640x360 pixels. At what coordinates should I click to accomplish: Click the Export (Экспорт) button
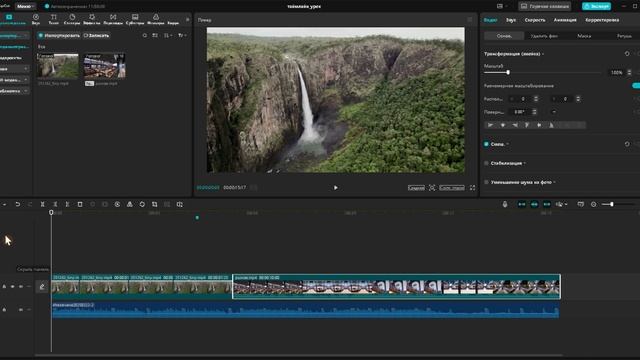click(x=596, y=6)
